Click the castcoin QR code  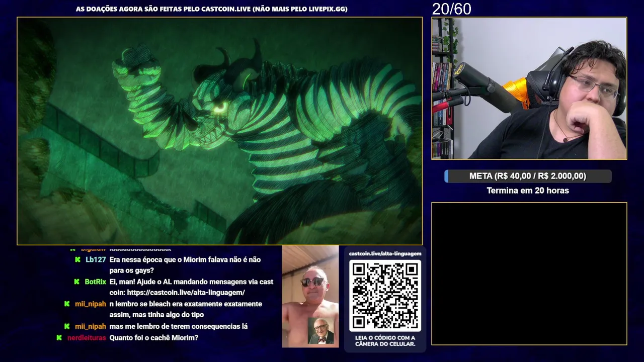(385, 296)
